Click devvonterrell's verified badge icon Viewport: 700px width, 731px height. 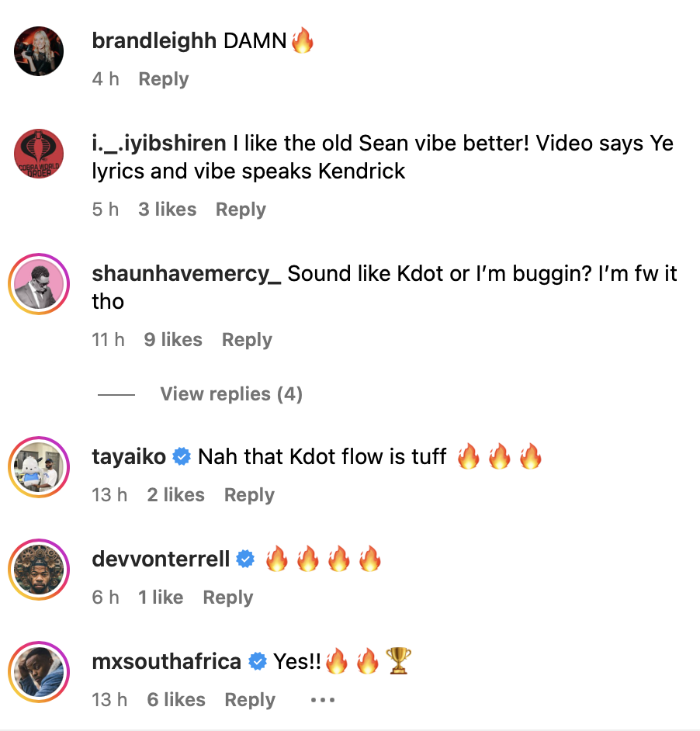click(x=245, y=559)
